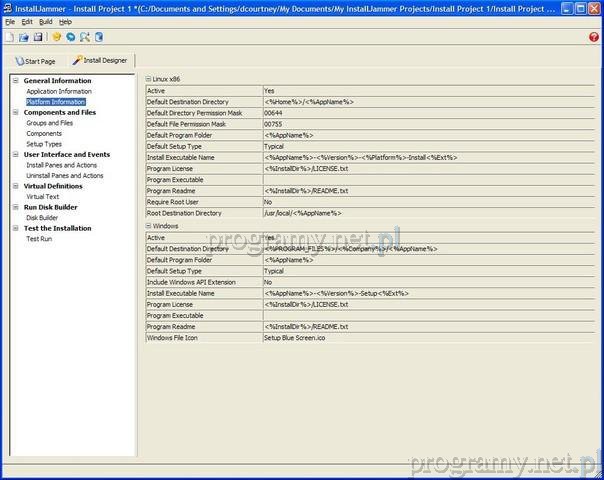
Task: Click the blue round toolbar icon
Action: tap(71, 37)
